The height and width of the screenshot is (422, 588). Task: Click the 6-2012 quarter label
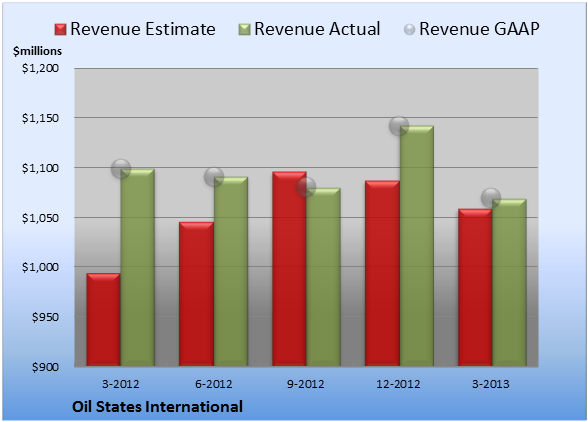point(213,384)
